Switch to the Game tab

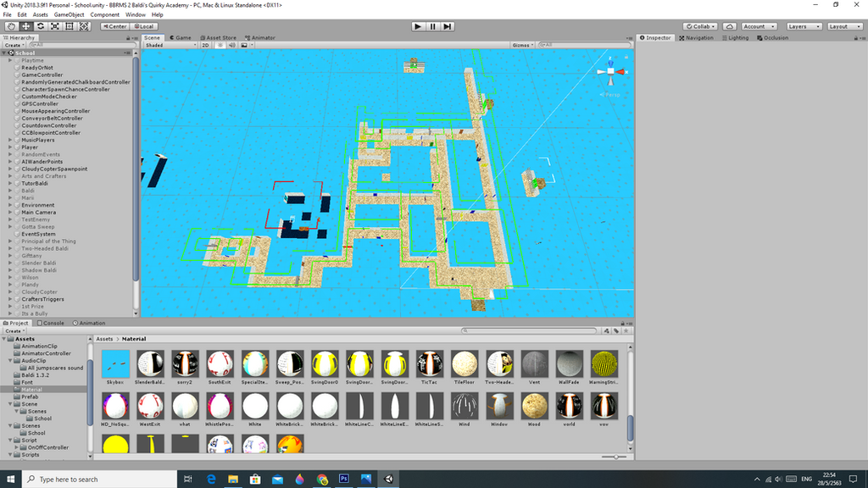pos(181,38)
